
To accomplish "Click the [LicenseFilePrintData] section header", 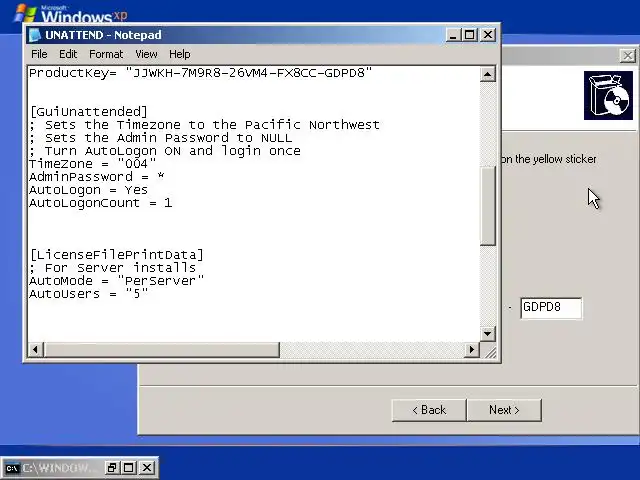I will point(116,255).
